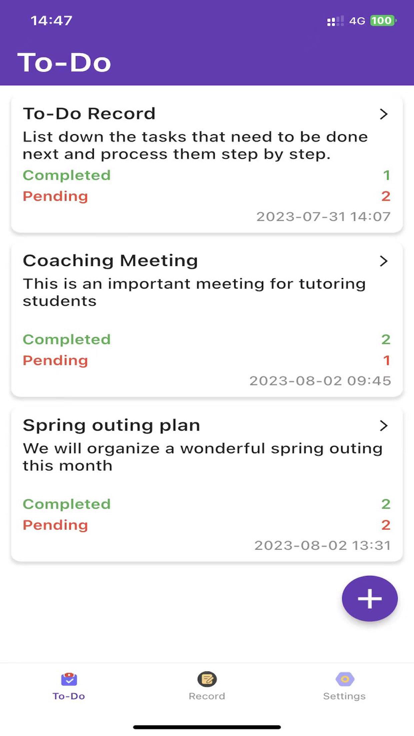
Task: Tap the 14:47 status bar clock
Action: 52,21
